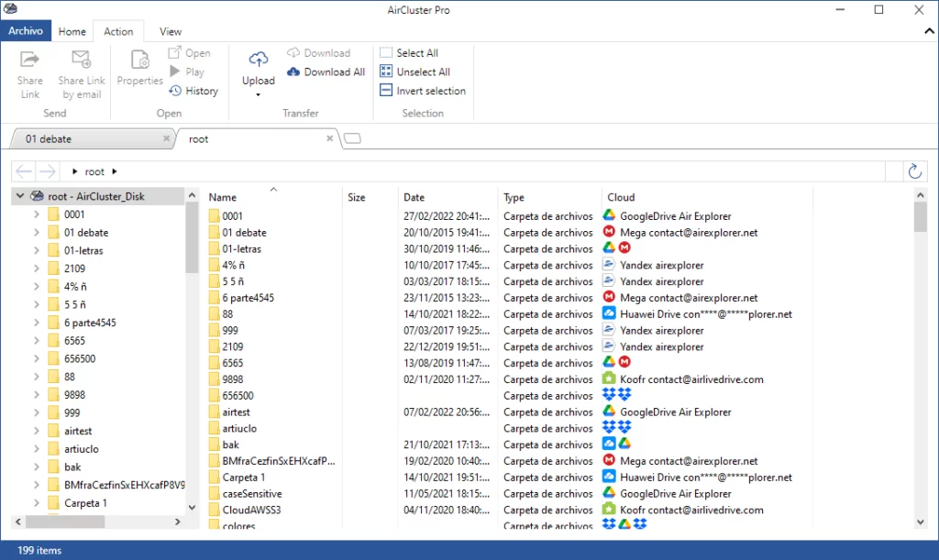Click the new tab icon after root
Screen dimensions: 939x560
[x=353, y=139]
